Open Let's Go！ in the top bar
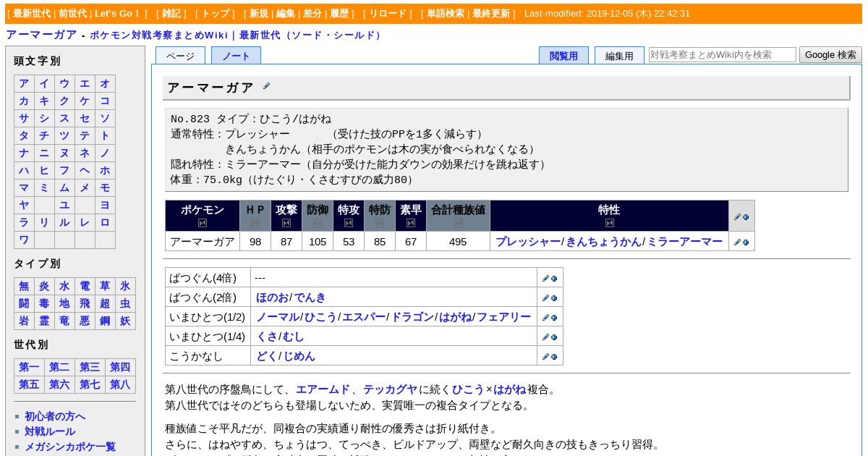This screenshot has height=456, width=868. pyautogui.click(x=118, y=13)
